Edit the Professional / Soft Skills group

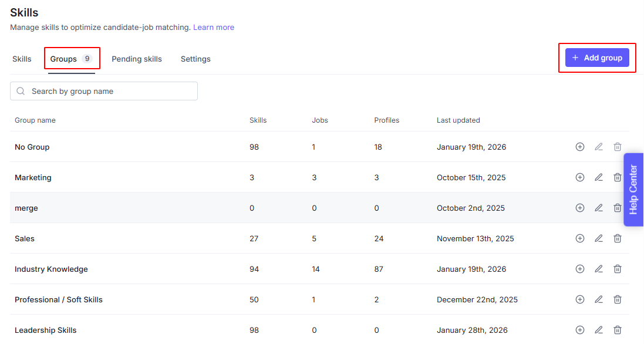point(599,299)
